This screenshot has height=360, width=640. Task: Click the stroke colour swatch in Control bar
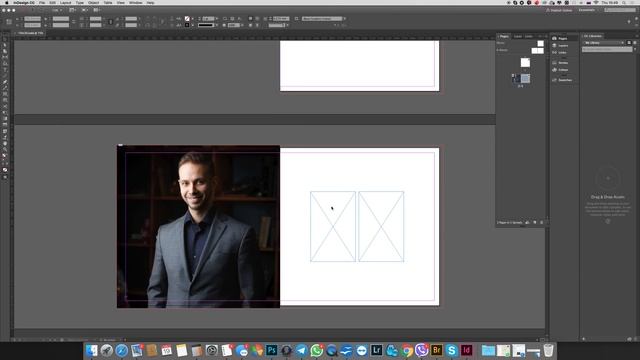point(187,25)
